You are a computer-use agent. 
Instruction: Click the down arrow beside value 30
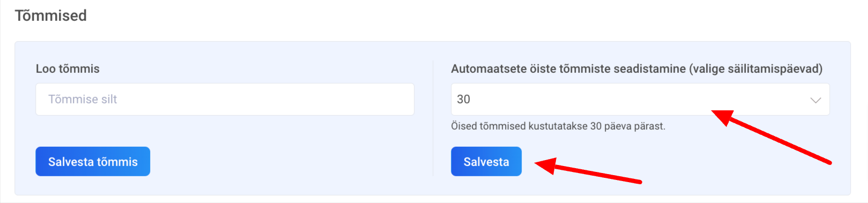tap(815, 100)
